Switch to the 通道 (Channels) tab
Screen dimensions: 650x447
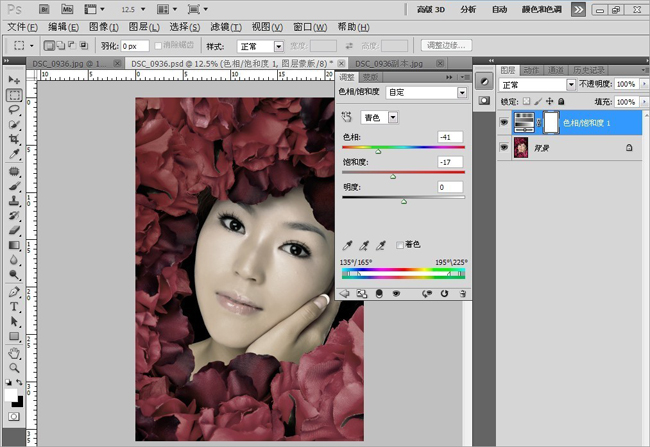point(555,70)
